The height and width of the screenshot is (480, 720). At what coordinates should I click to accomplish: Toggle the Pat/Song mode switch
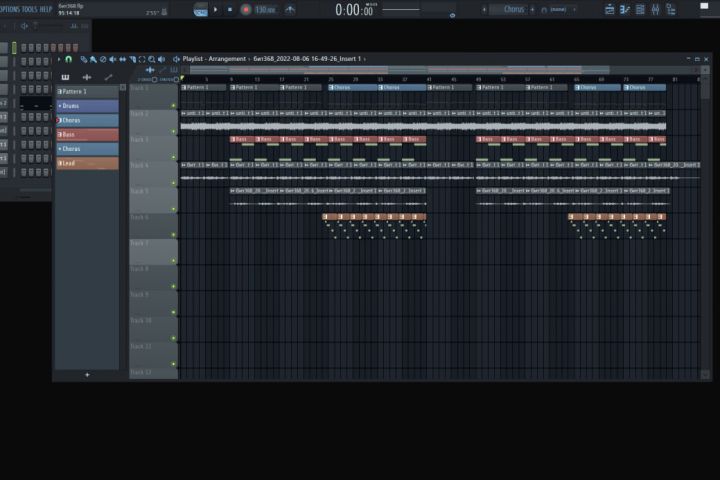[200, 10]
